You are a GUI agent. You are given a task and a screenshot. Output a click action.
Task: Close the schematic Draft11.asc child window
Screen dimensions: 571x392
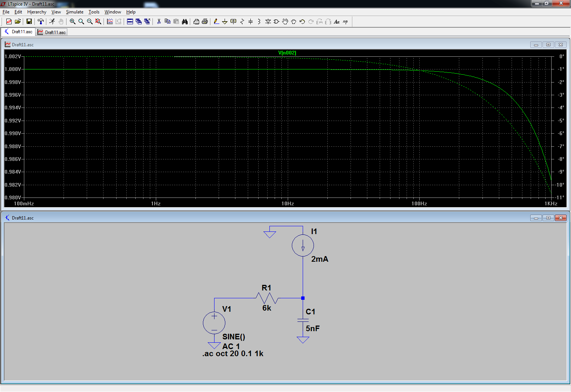coord(561,218)
